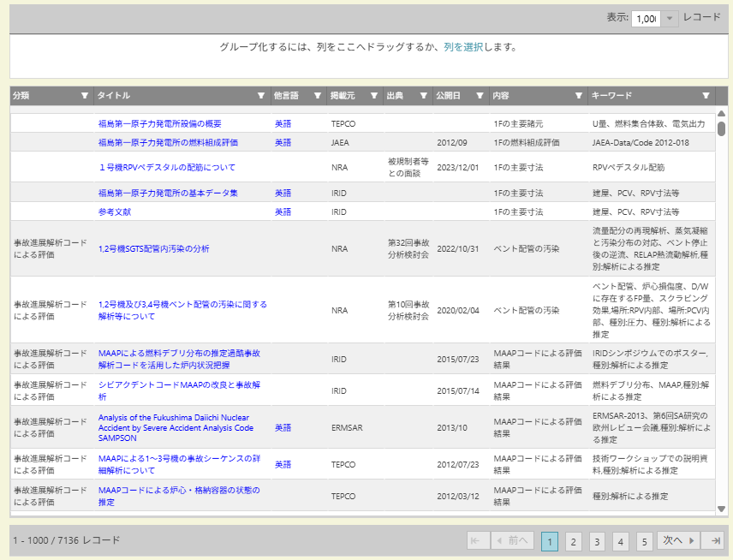Open 参考文献 link
Screen dimensions: 733x560
115,211
